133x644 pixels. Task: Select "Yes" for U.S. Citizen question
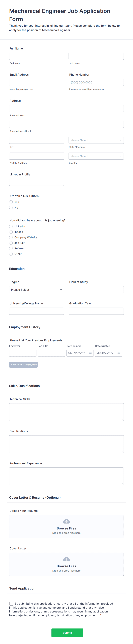(x=11, y=202)
